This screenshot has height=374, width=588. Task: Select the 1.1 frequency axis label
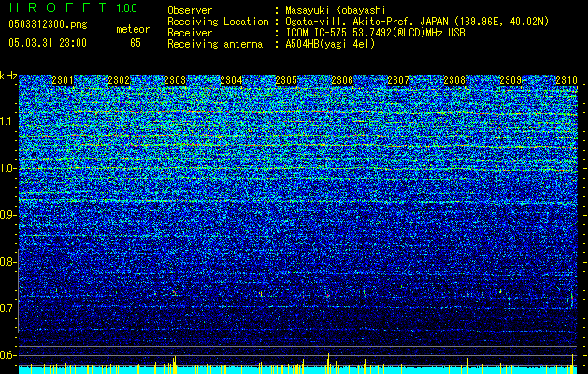click(x=7, y=122)
